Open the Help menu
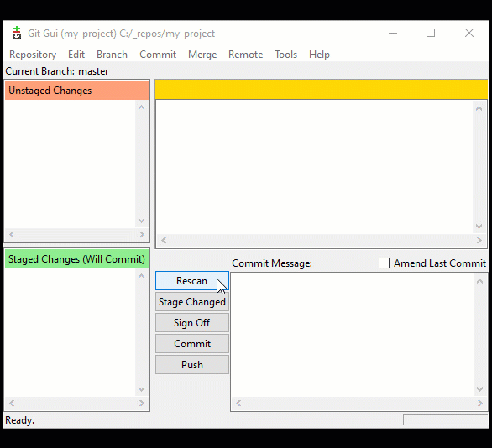The image size is (492, 448). [319, 55]
